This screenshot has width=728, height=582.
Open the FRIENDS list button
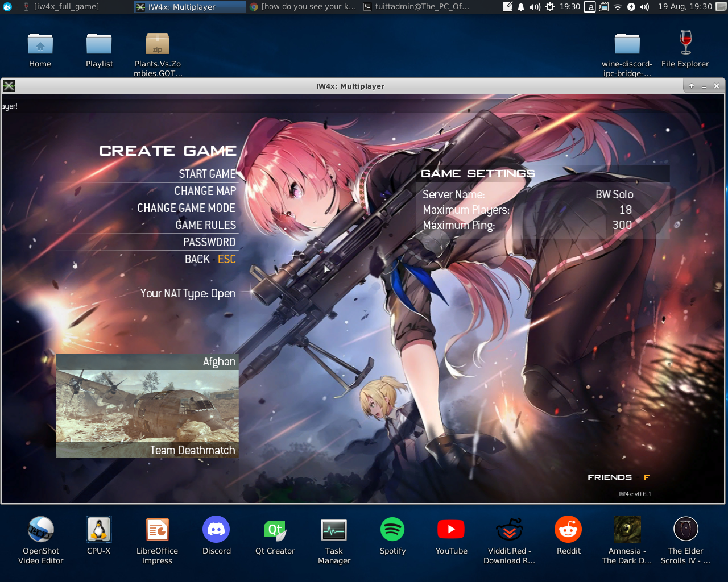point(618,477)
